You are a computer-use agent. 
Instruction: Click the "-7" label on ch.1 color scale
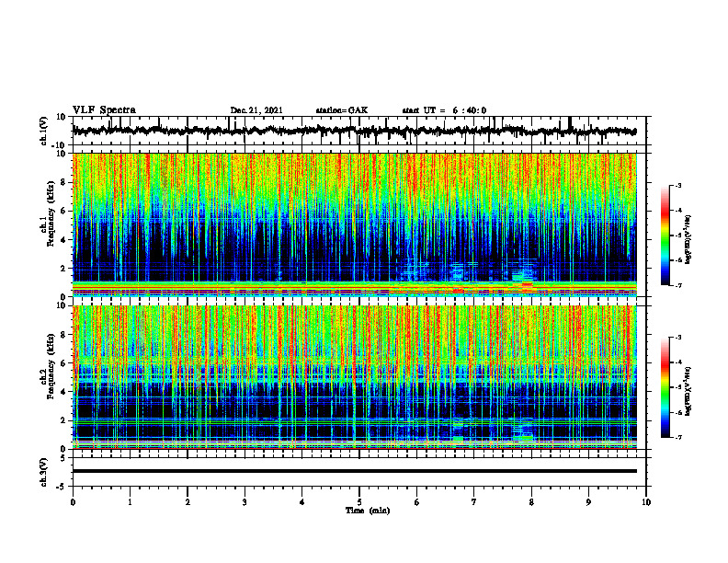click(x=678, y=285)
